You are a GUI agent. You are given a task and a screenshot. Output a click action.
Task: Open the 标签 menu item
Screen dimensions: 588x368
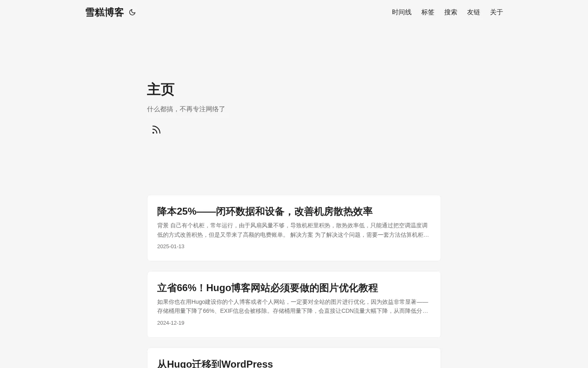(x=428, y=12)
